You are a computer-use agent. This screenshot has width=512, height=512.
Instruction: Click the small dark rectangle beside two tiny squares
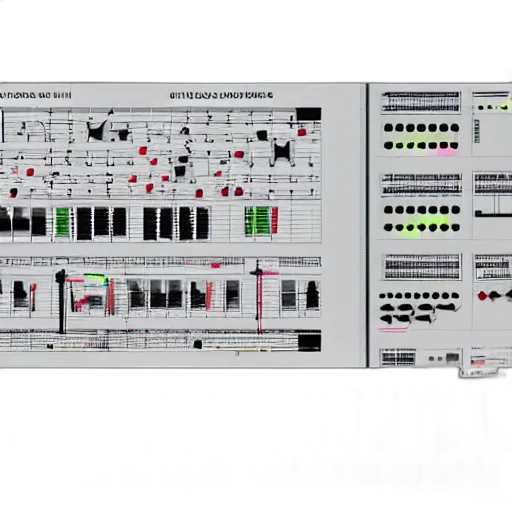452,358
